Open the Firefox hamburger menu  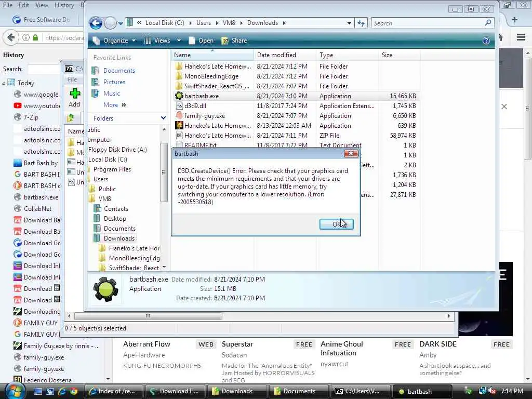tap(521, 37)
